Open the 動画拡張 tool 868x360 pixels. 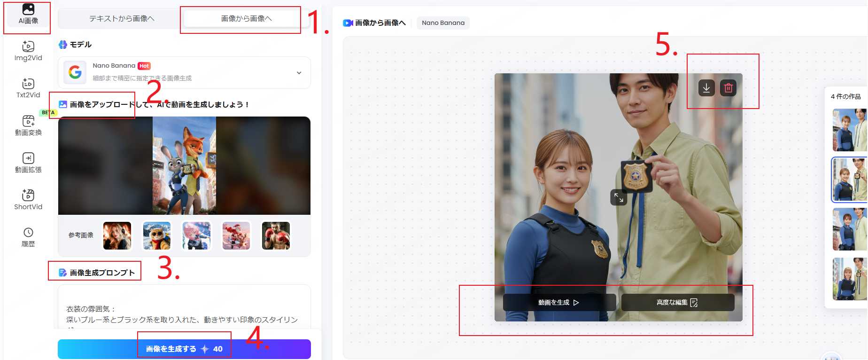(x=28, y=163)
